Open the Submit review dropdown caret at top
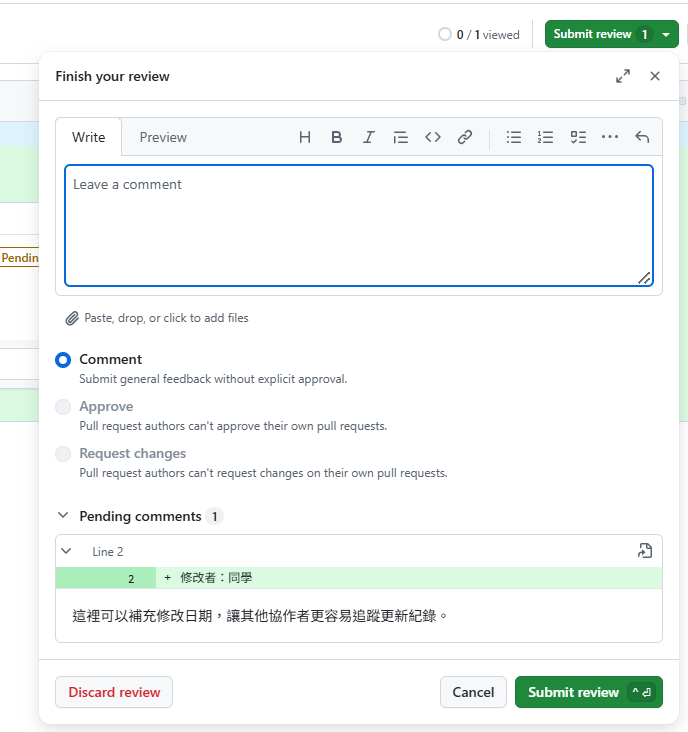The height and width of the screenshot is (732, 688). (667, 35)
